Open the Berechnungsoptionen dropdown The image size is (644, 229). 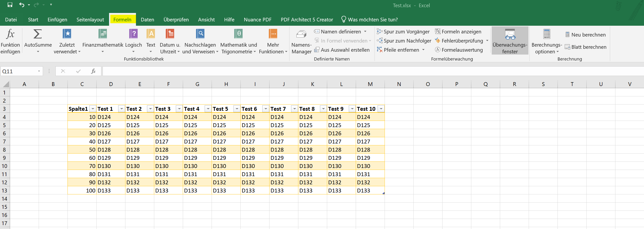point(546,45)
